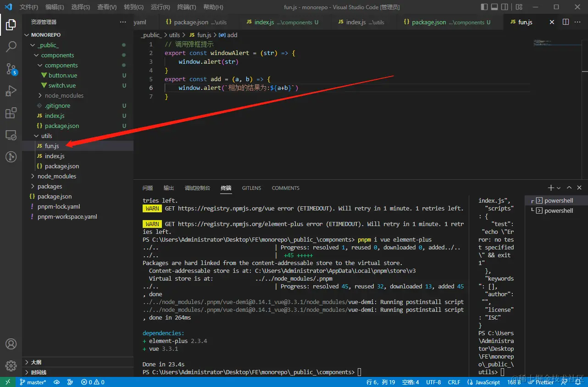Click the new terminal plus icon
This screenshot has height=387, width=588.
pos(551,188)
